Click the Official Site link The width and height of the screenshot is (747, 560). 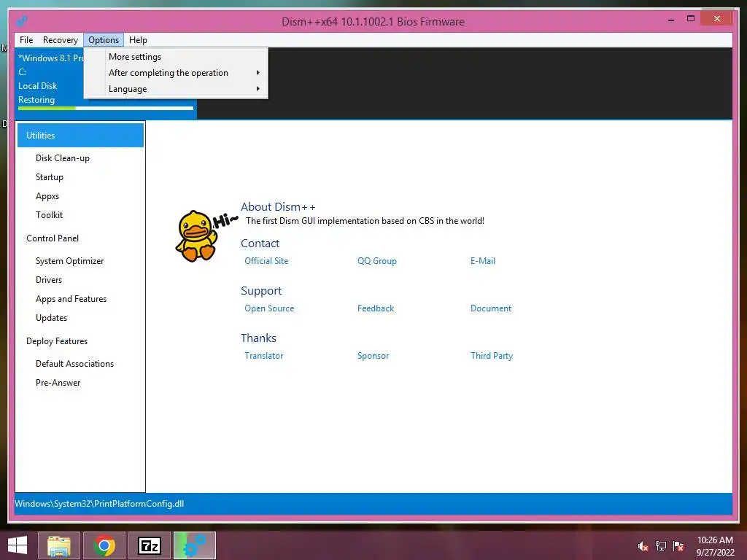(266, 261)
